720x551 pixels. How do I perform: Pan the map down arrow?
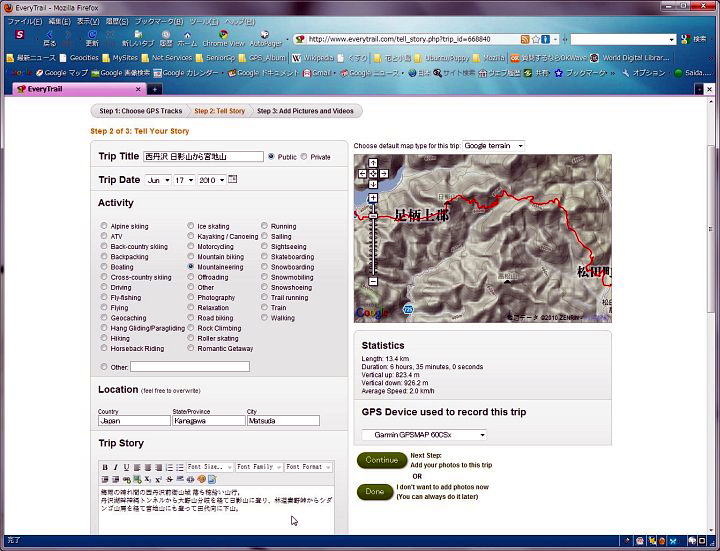pyautogui.click(x=373, y=184)
